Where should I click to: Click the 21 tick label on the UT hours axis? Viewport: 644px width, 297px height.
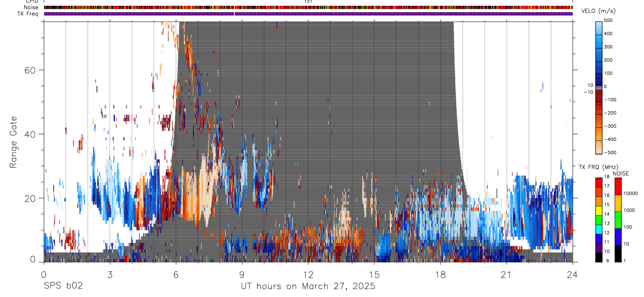click(x=507, y=274)
